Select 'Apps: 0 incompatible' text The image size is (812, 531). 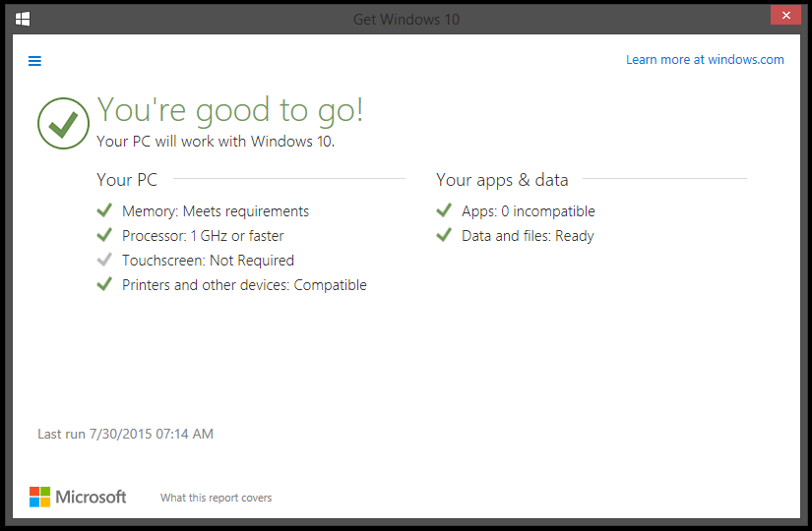(x=529, y=211)
